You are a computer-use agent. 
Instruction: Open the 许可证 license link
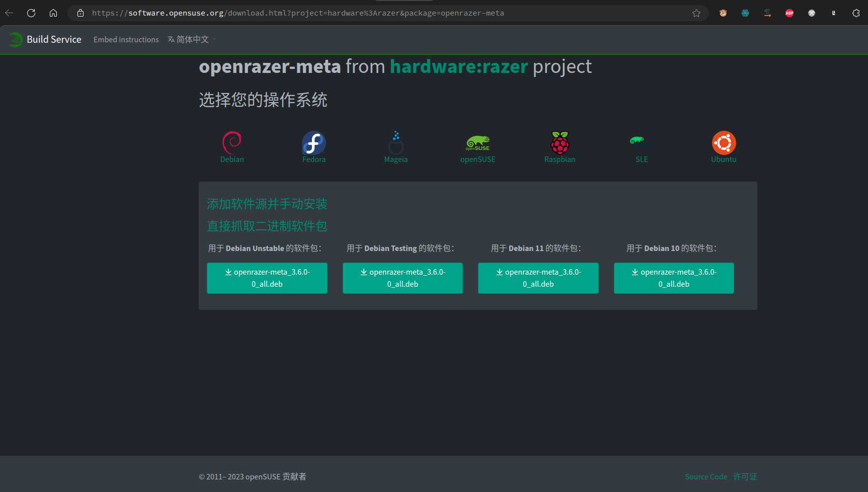click(745, 476)
